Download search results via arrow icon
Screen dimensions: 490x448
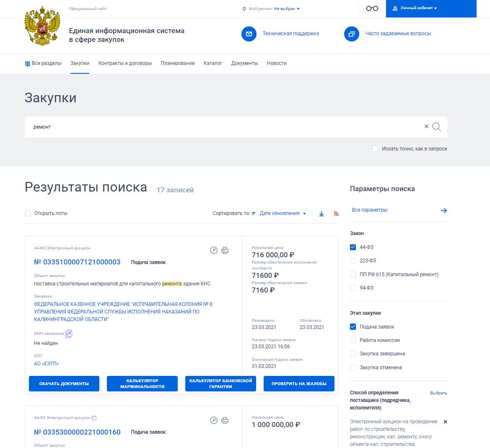pyautogui.click(x=321, y=214)
